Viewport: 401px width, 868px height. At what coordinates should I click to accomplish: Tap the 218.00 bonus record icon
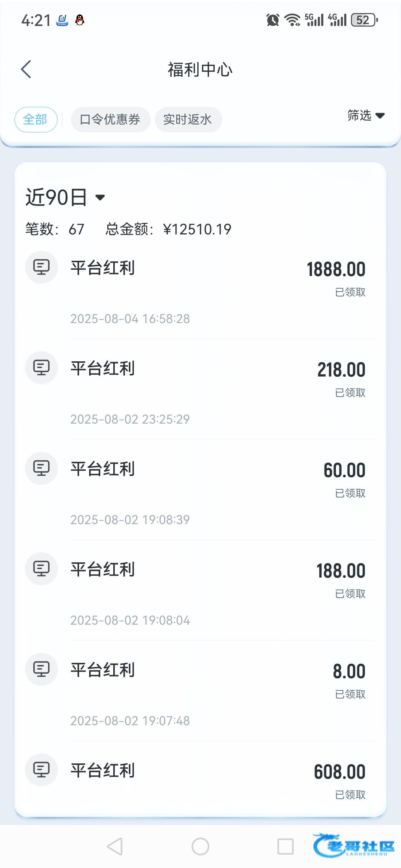click(41, 368)
